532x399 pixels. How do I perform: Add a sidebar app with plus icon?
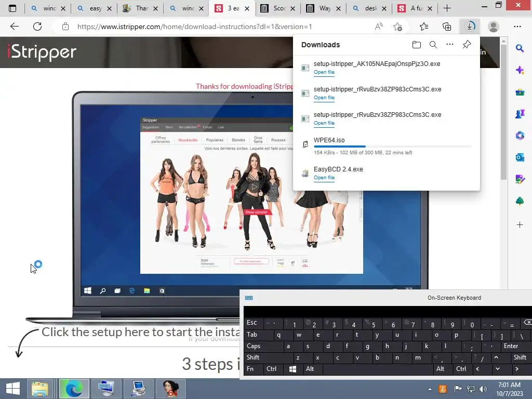pos(520,224)
